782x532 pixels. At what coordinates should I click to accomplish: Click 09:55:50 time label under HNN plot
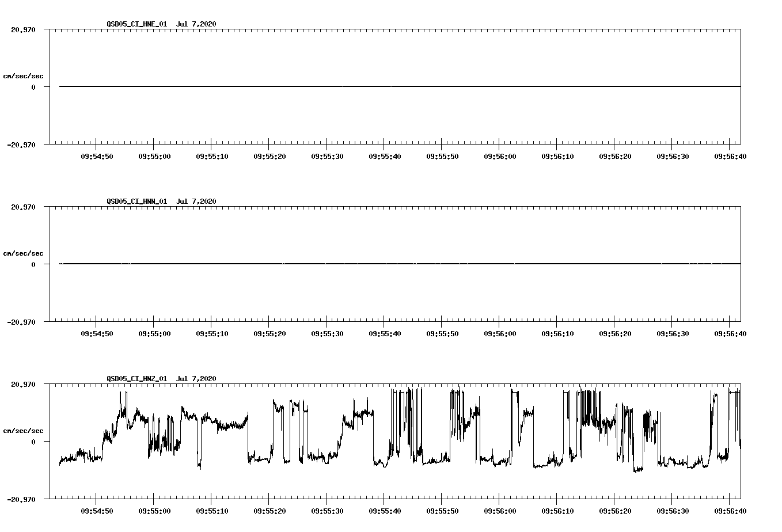tap(442, 333)
